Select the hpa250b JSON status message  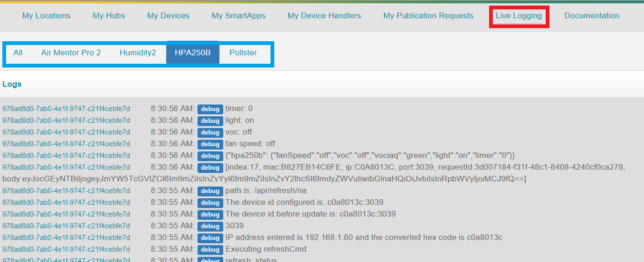click(370, 156)
